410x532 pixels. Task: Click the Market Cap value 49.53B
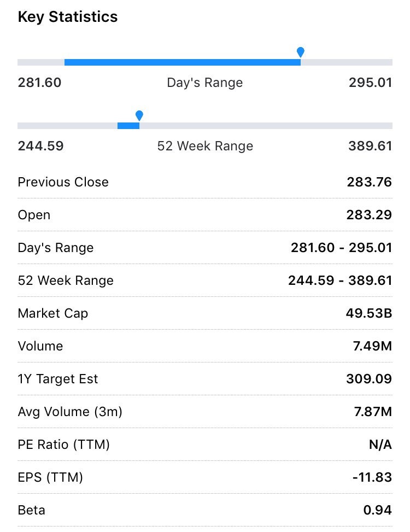(x=369, y=313)
